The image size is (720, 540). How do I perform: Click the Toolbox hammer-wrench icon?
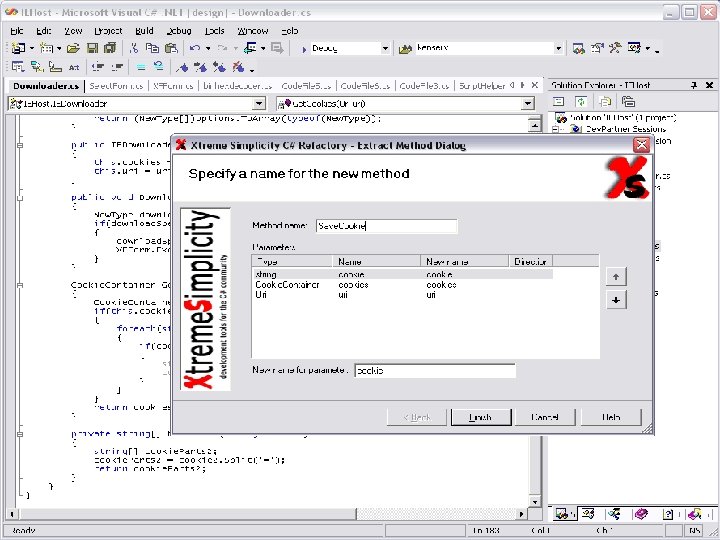click(x=615, y=48)
